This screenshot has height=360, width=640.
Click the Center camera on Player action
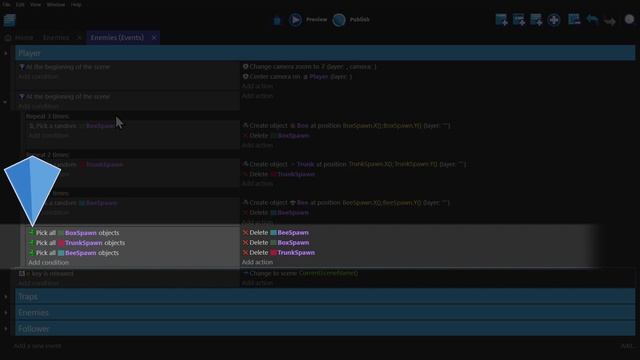click(297, 77)
